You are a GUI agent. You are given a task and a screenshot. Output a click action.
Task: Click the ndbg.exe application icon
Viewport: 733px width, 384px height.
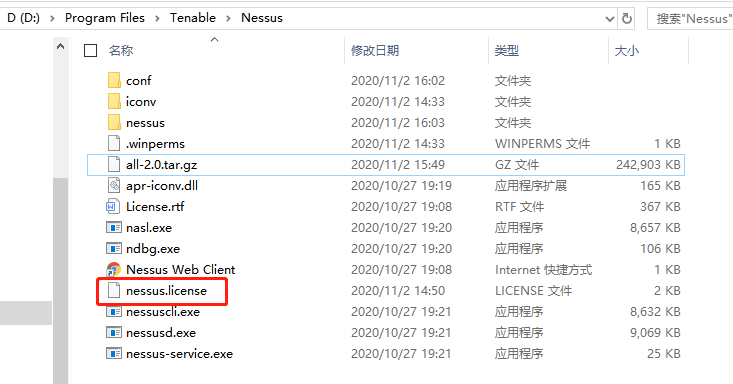click(114, 248)
